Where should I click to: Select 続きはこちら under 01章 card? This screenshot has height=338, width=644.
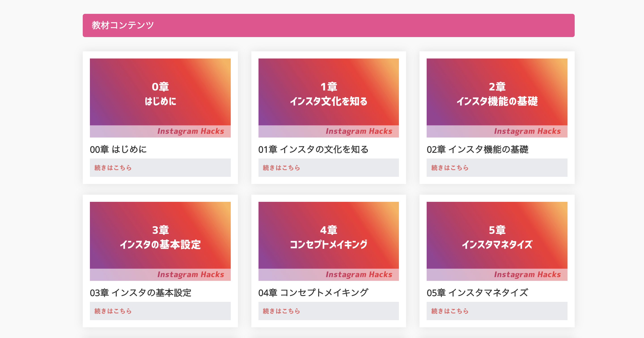click(x=328, y=168)
